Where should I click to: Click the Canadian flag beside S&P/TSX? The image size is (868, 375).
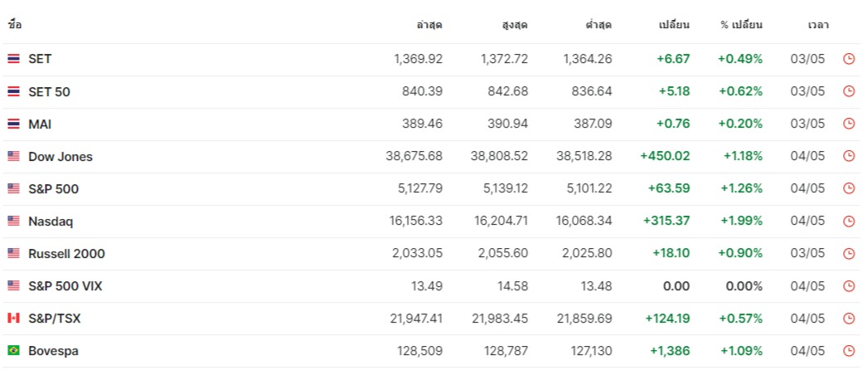pos(13,318)
